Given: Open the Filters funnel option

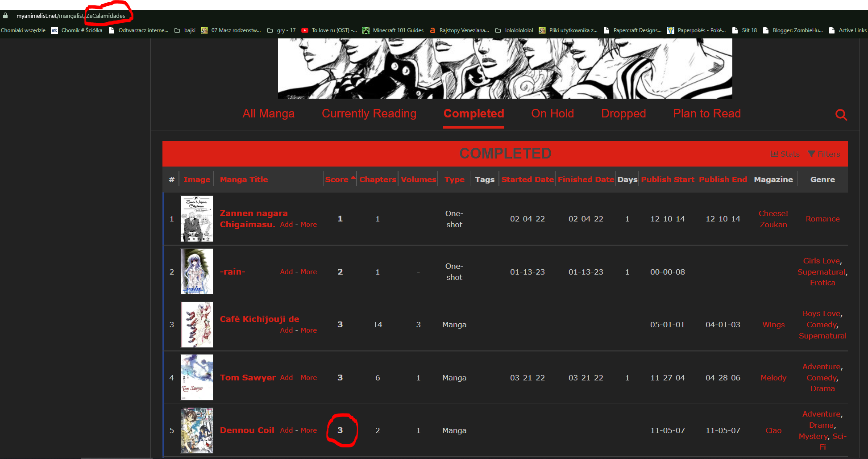Looking at the screenshot, I should (824, 154).
